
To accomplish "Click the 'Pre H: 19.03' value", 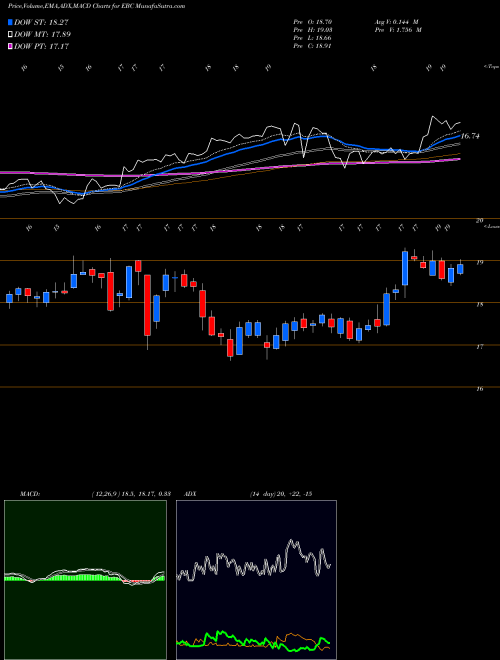I will click(x=313, y=30).
